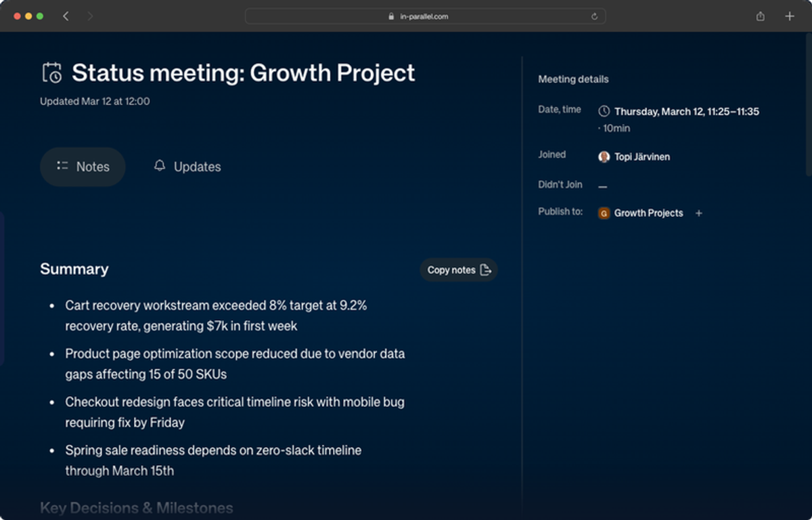812x520 pixels.
Task: Go forward in browser history
Action: tap(90, 16)
